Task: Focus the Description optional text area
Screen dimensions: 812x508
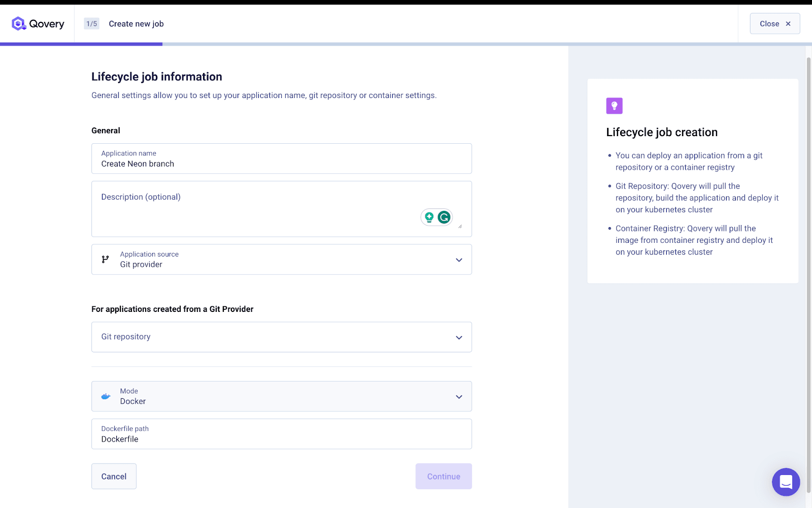Action: click(x=254, y=209)
